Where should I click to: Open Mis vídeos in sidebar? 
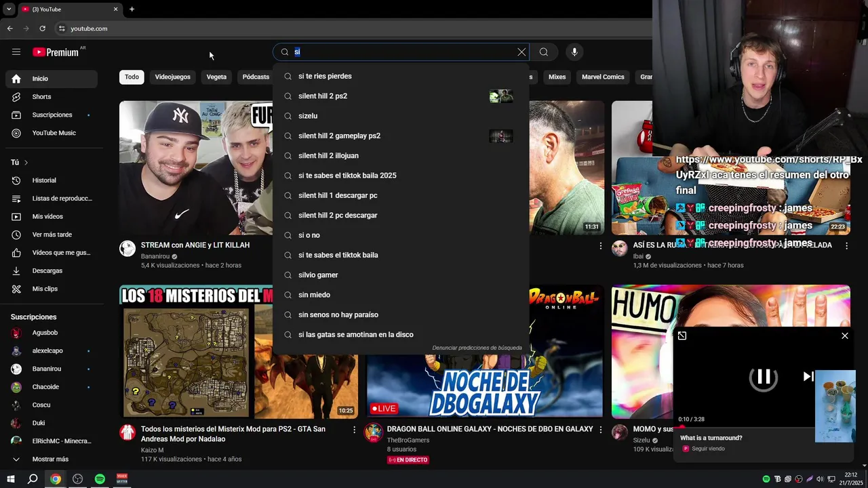(x=52, y=216)
